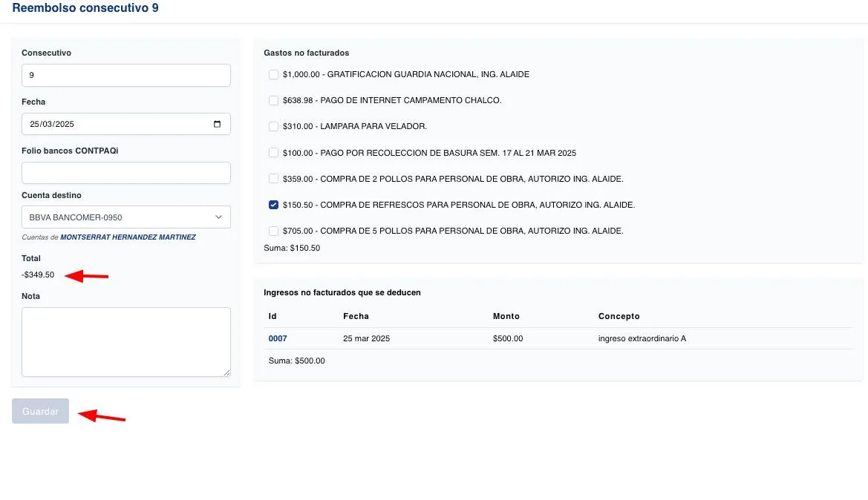Check the $359.00 Compra de 2 Pollos box
The height and width of the screenshot is (500, 868).
(274, 179)
